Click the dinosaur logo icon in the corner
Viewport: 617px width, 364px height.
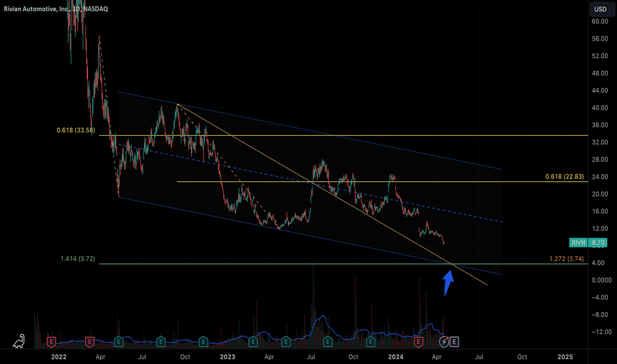click(x=19, y=341)
